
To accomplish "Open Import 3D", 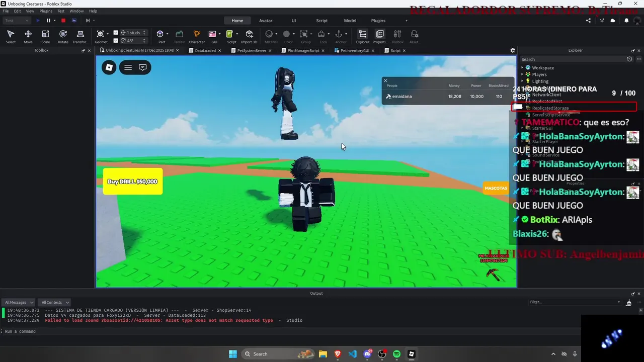I will coord(249,36).
